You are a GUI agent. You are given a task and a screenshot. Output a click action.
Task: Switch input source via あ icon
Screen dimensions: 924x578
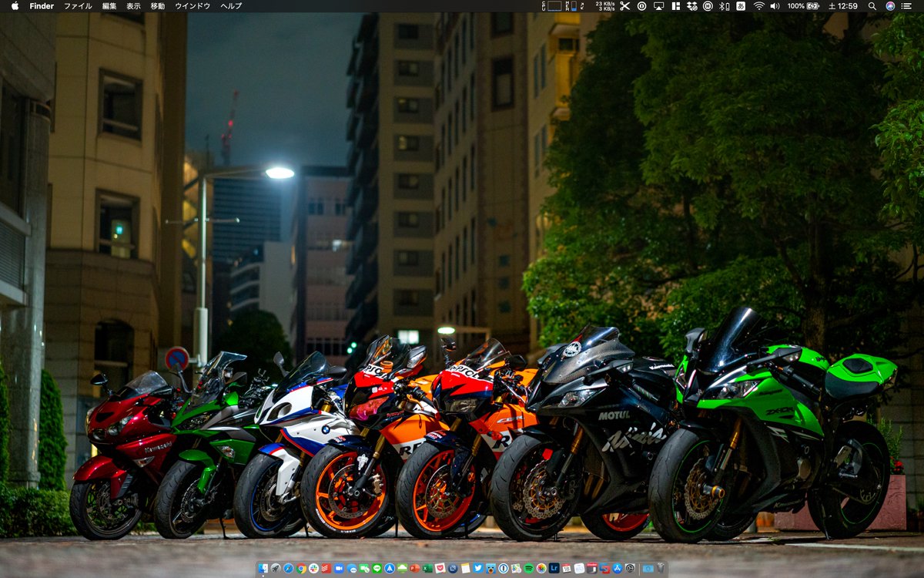point(741,5)
